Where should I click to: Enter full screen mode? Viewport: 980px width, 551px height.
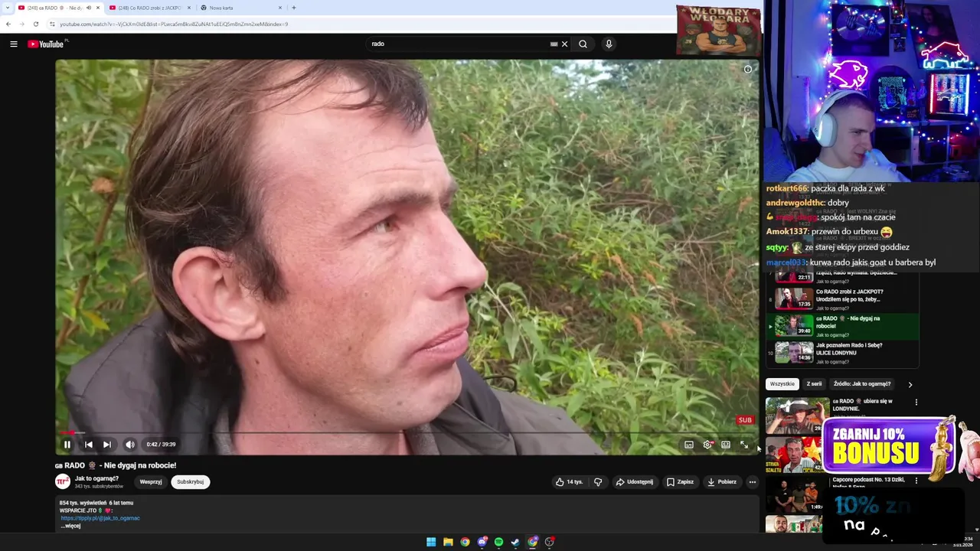click(x=744, y=445)
